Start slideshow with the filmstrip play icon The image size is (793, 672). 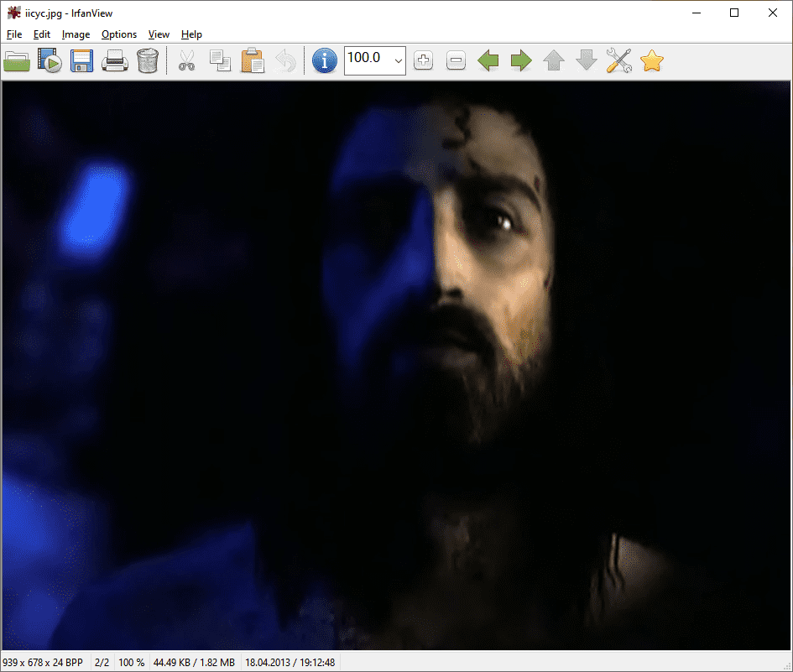click(50, 61)
